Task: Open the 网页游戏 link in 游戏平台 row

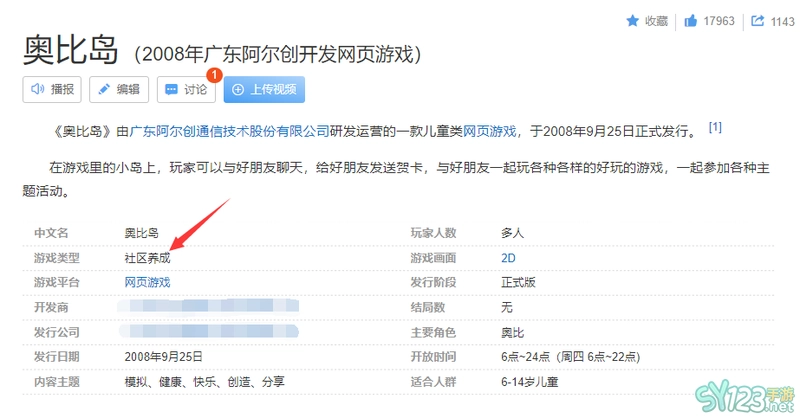Action: point(147,282)
